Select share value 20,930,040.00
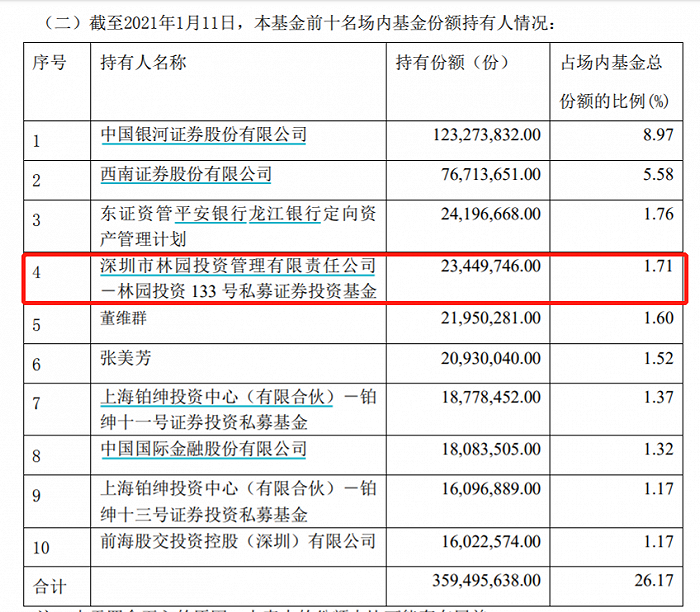This screenshot has width=700, height=612. tap(491, 358)
